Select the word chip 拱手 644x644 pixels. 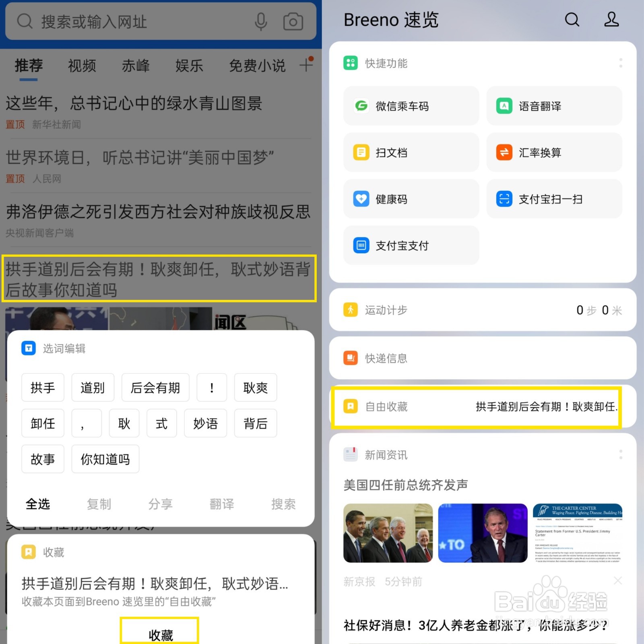pos(43,387)
